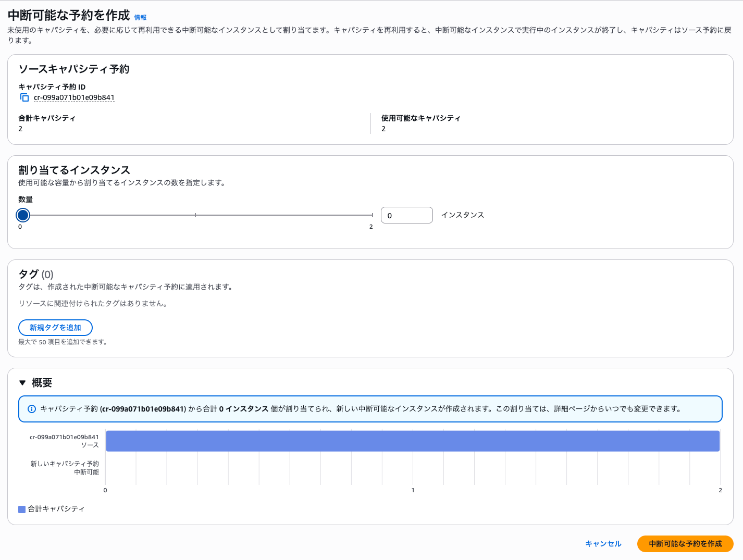Viewport: 743px width, 560px height.
Task: Click the インスタンス label beside the input field
Action: point(463,215)
